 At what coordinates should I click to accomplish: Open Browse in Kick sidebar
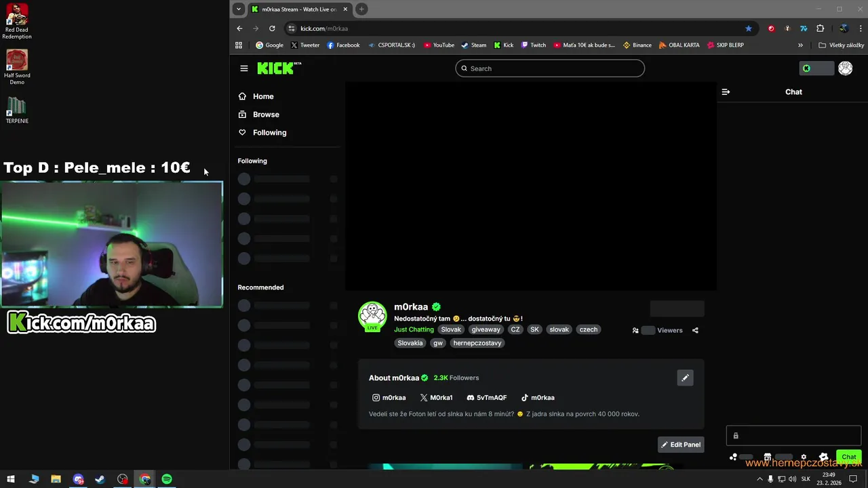(258, 115)
